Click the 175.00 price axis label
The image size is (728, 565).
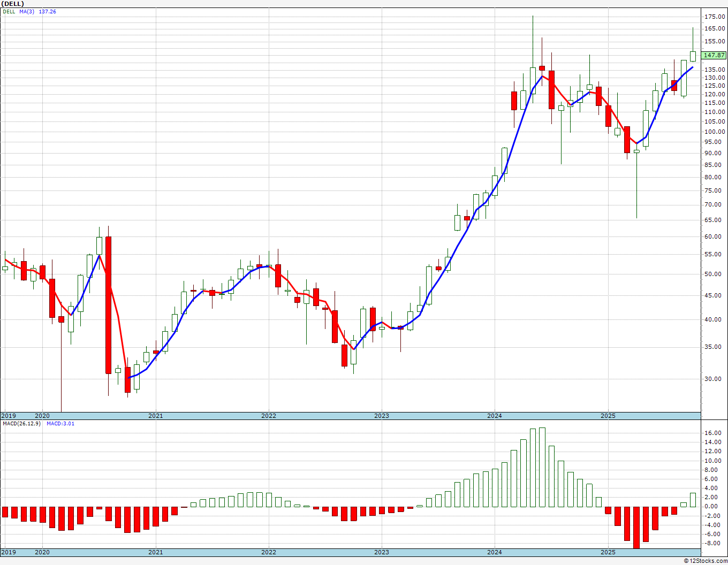(x=715, y=17)
